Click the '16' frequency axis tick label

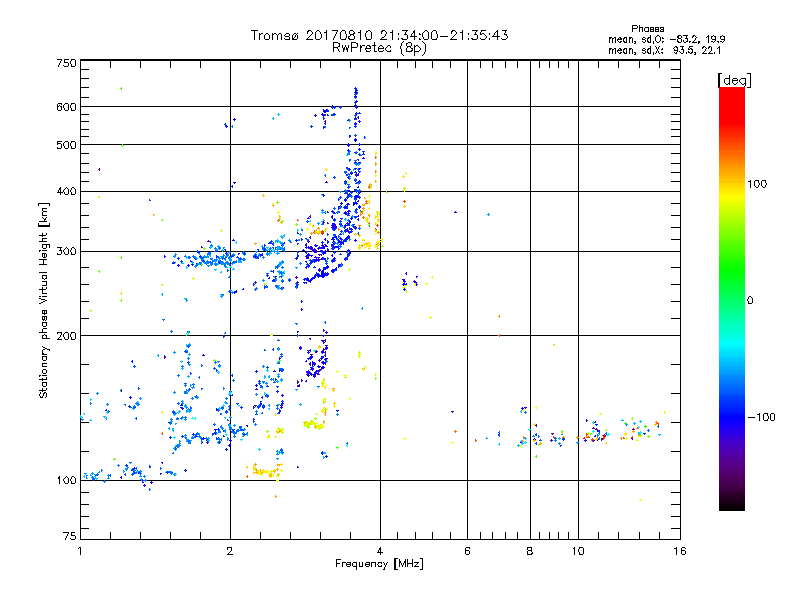tap(680, 551)
